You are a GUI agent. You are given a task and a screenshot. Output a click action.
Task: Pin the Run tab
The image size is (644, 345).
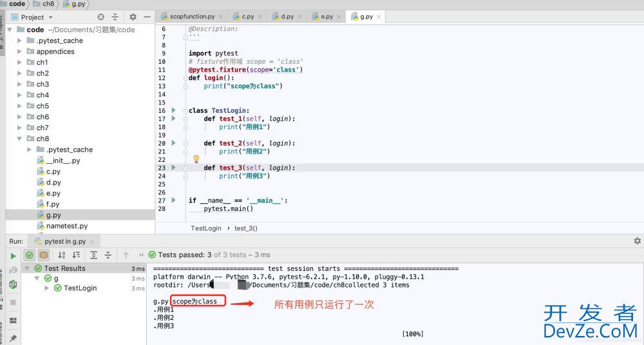[x=13, y=338]
